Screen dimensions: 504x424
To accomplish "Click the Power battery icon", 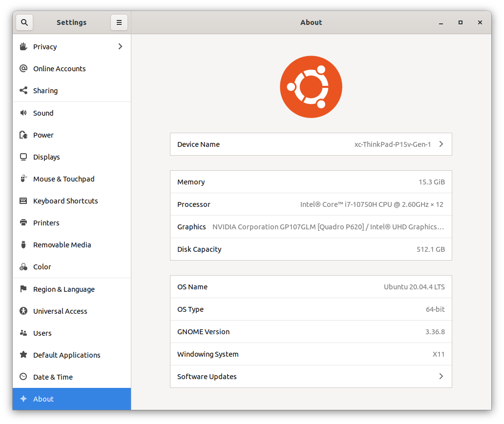I will (x=23, y=135).
